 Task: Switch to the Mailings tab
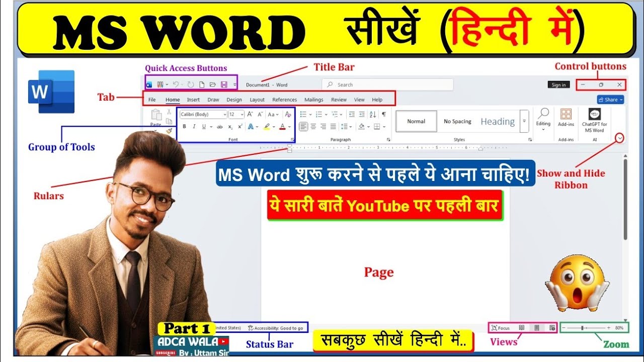coord(314,100)
